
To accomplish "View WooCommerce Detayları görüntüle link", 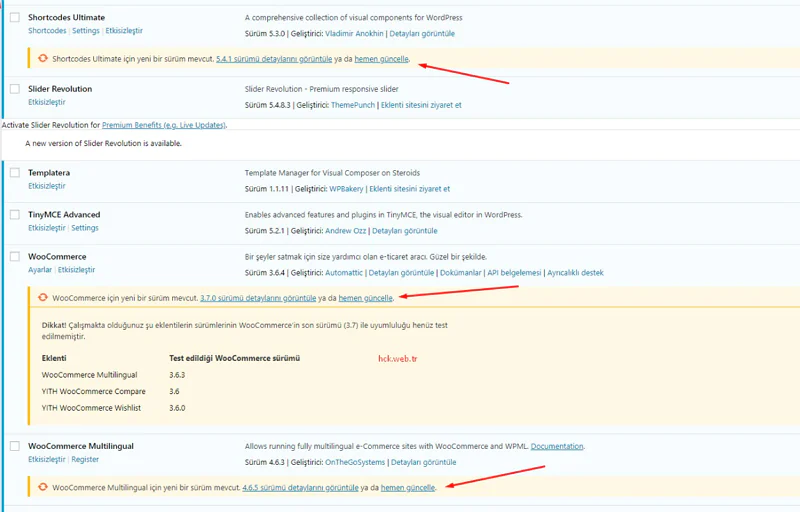I will coord(401,273).
